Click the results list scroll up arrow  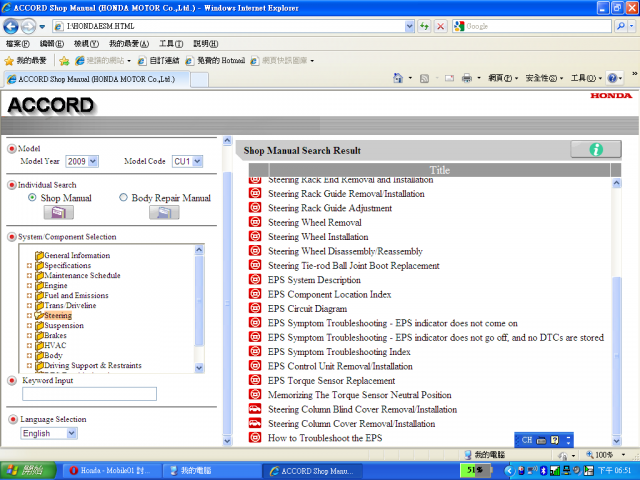[617, 183]
